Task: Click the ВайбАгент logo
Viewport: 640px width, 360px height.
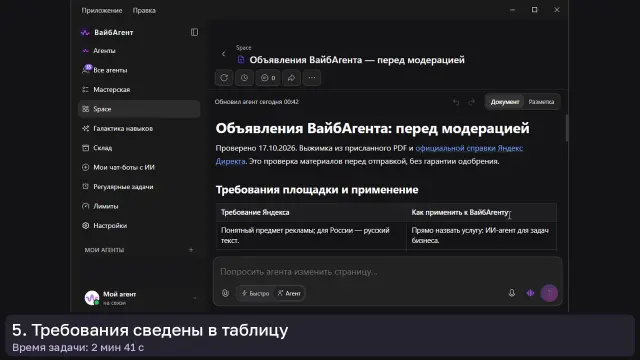Action: click(85, 33)
